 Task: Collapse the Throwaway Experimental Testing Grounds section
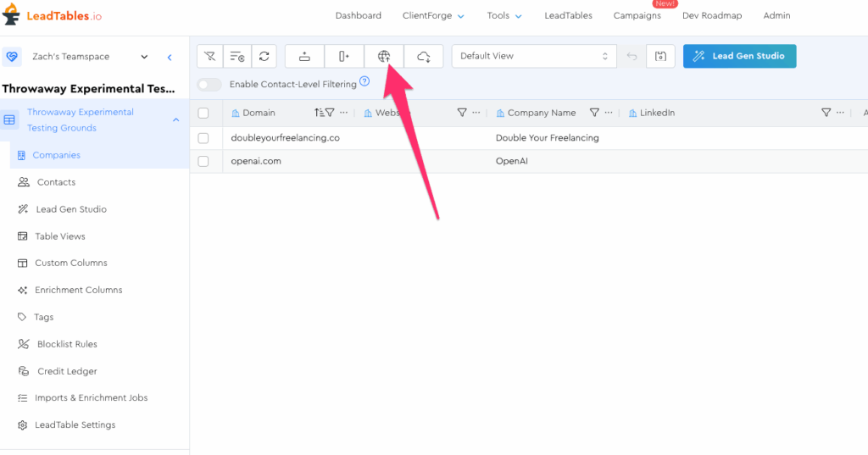(176, 120)
